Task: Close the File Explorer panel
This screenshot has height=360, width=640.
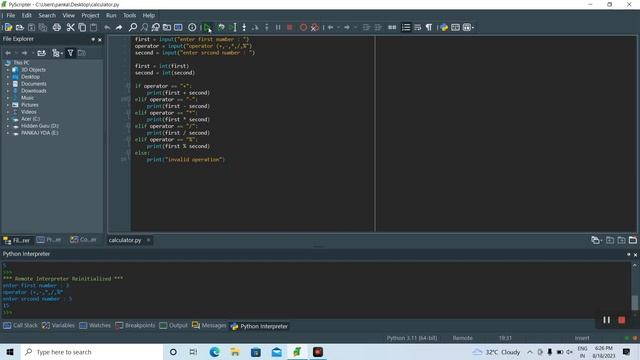Action: point(100,40)
